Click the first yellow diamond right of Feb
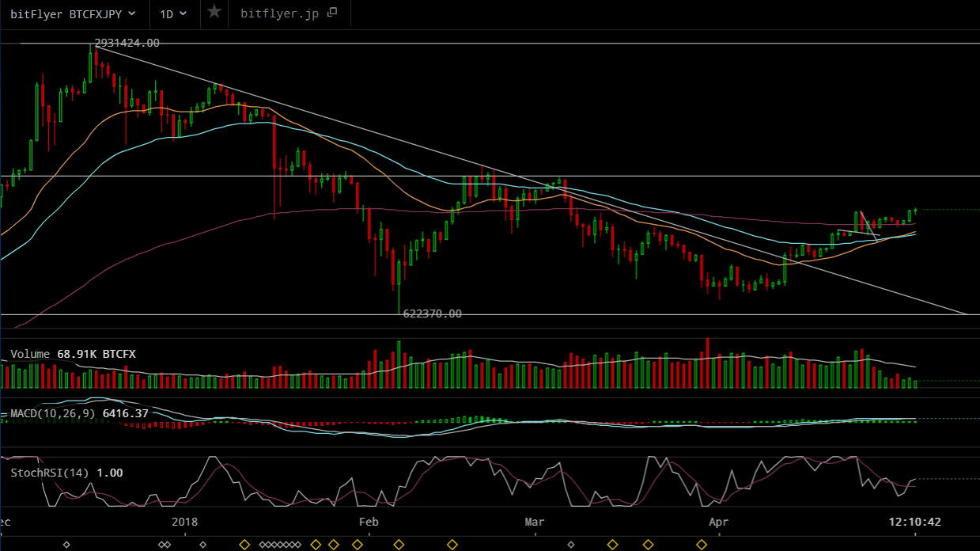Image resolution: width=980 pixels, height=551 pixels. (x=399, y=545)
